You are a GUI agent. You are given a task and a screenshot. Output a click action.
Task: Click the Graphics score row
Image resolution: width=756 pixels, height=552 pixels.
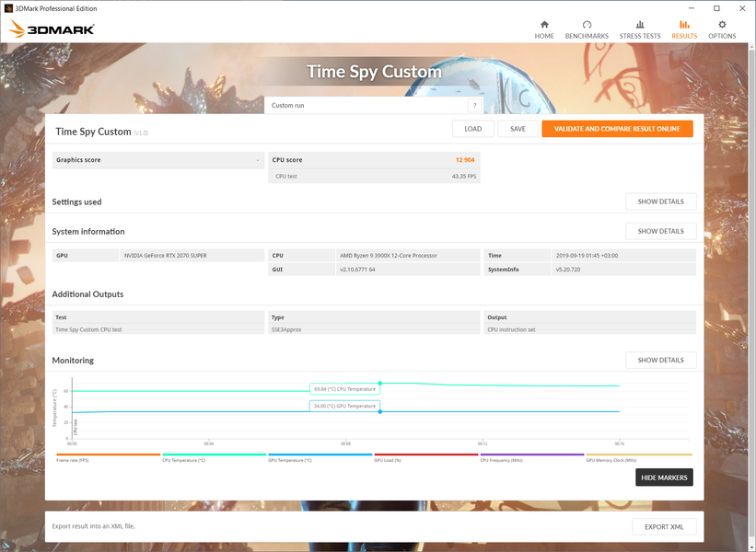point(158,160)
